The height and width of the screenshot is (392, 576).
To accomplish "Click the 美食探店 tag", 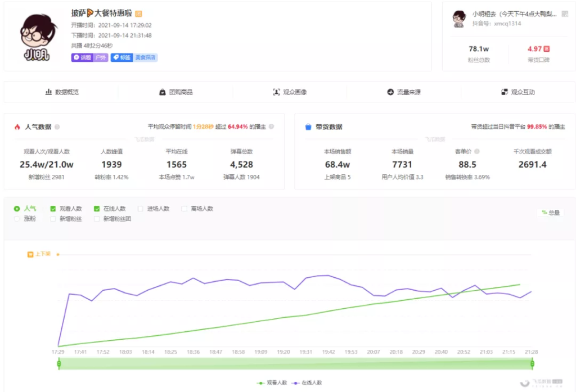I will click(x=145, y=57).
